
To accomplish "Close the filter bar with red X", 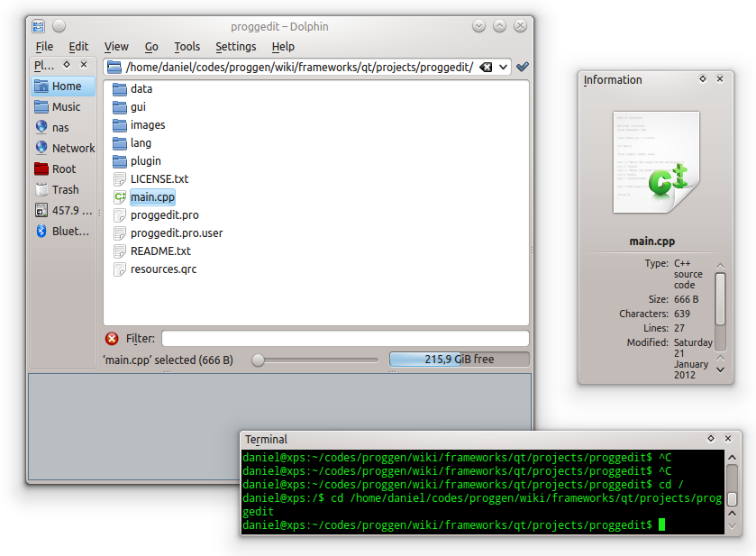I will (x=112, y=339).
